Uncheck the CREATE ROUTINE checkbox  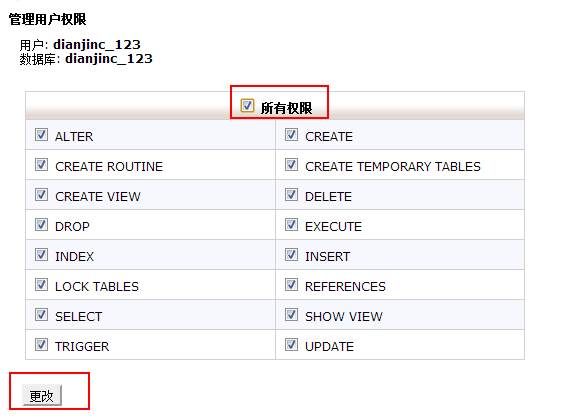pos(41,165)
